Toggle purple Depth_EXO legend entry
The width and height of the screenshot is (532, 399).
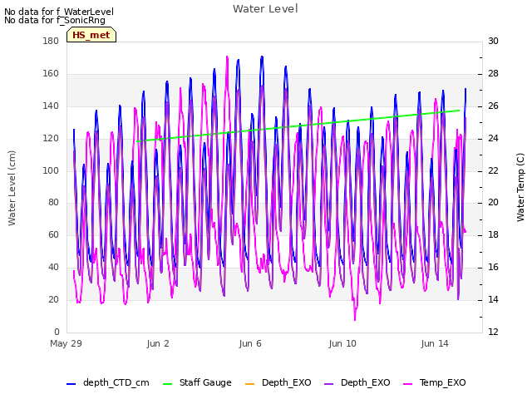pos(357,382)
